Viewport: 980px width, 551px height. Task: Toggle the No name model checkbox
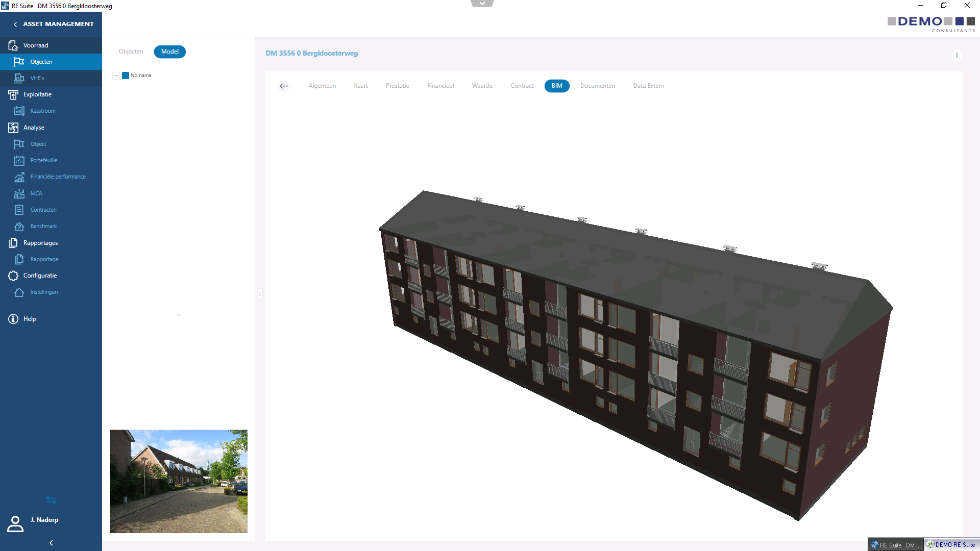pyautogui.click(x=126, y=76)
